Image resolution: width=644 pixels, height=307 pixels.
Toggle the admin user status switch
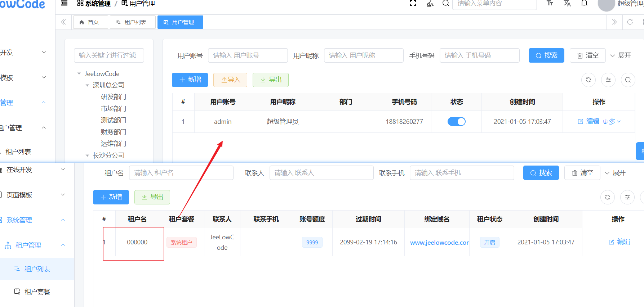click(x=457, y=122)
